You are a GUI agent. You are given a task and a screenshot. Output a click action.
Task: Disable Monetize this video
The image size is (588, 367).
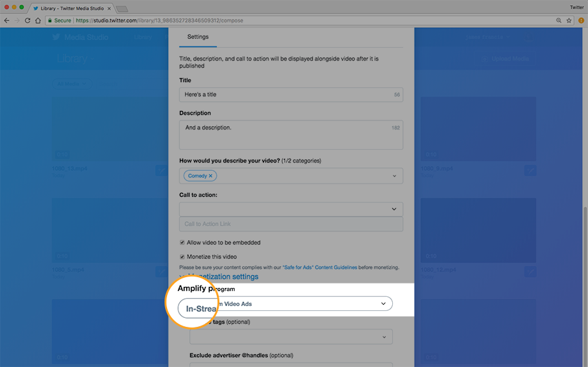pyautogui.click(x=182, y=256)
